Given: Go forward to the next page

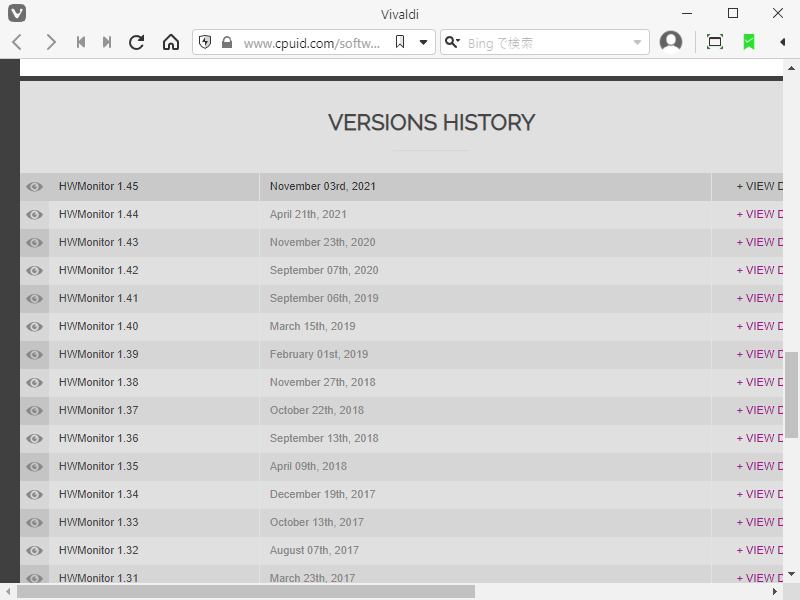Looking at the screenshot, I should (x=50, y=42).
